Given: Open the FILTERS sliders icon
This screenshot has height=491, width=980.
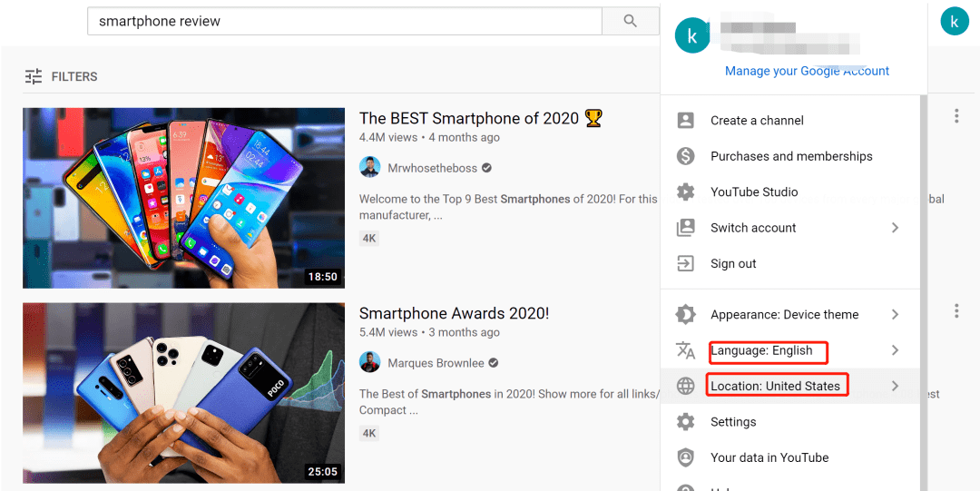Looking at the screenshot, I should click(34, 76).
